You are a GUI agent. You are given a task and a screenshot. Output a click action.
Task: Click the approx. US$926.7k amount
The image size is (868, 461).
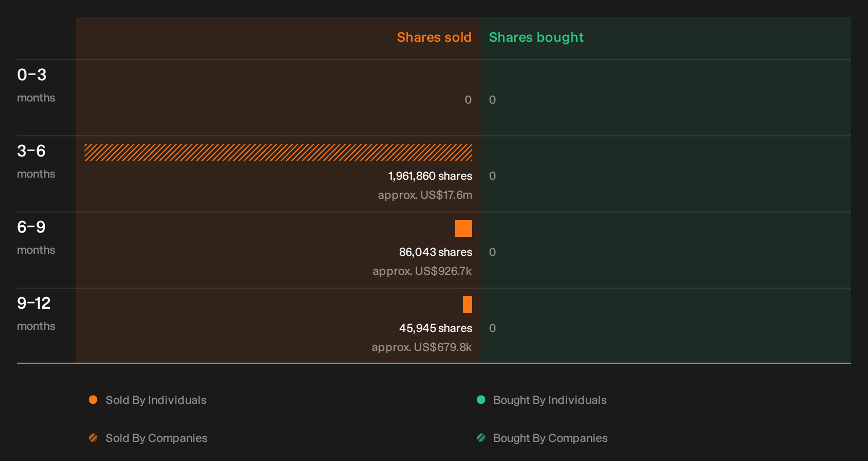(422, 271)
